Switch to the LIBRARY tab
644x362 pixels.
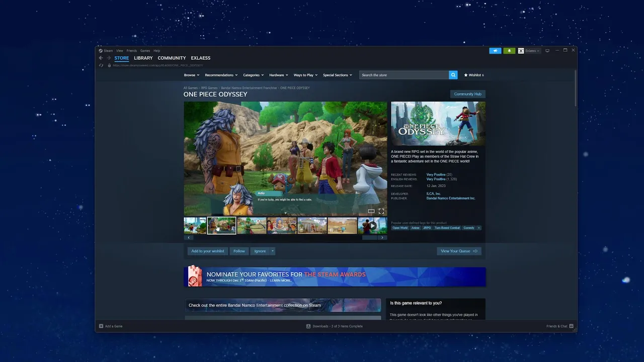(x=143, y=58)
